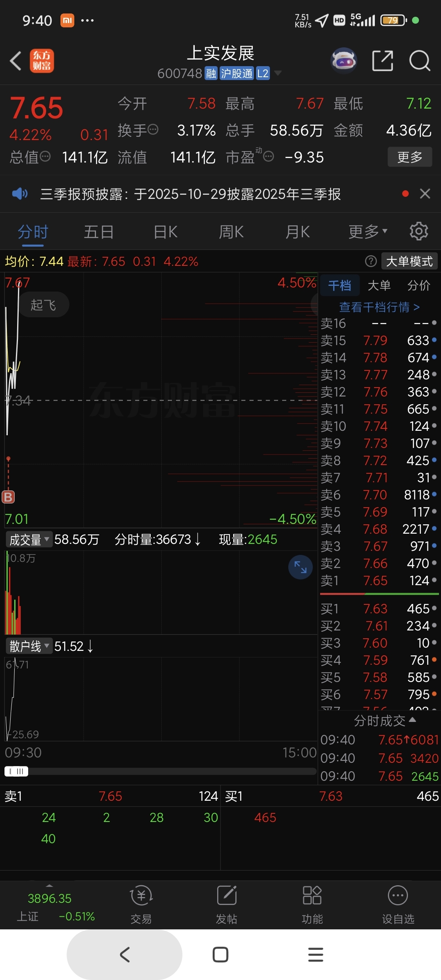The image size is (441, 980).
Task: Tap Android recent apps button
Action: click(x=316, y=955)
